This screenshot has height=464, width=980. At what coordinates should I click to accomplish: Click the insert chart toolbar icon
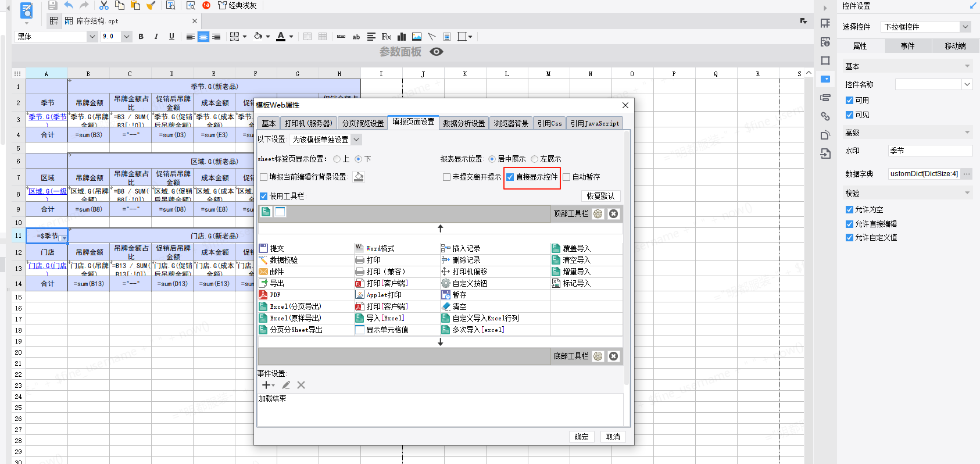click(402, 37)
